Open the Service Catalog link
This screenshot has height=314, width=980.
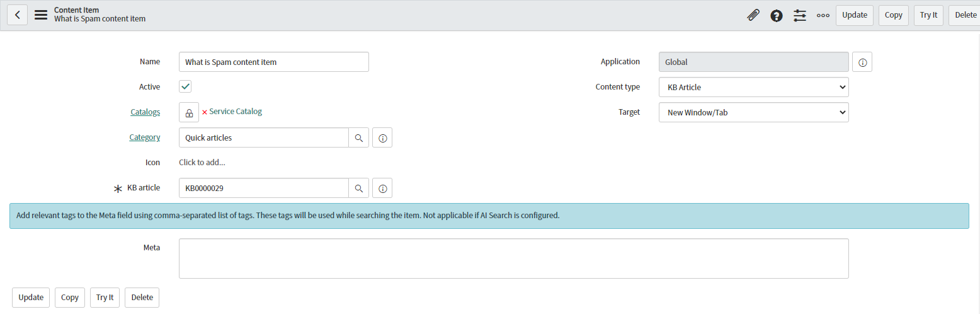236,112
